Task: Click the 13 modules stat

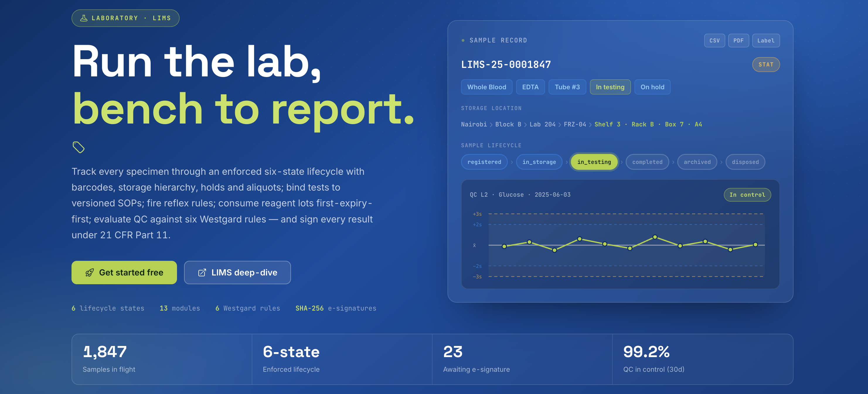Action: click(180, 308)
